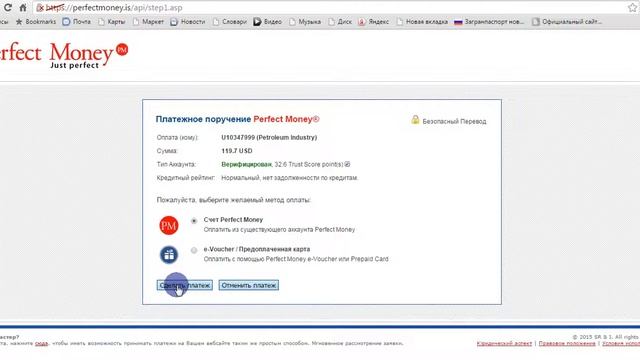The width and height of the screenshot is (640, 360).
Task: Click the crossed-out https security icon
Action: coord(40,8)
